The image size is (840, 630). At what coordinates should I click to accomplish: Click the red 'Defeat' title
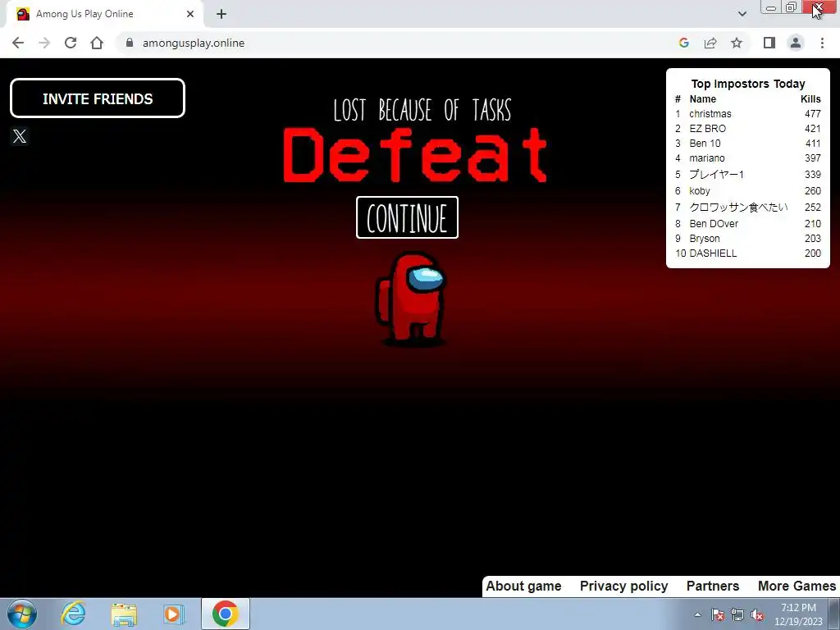pyautogui.click(x=415, y=155)
